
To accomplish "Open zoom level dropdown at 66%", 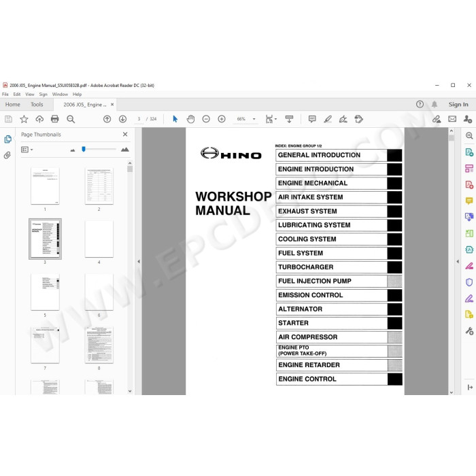I will pyautogui.click(x=254, y=119).
